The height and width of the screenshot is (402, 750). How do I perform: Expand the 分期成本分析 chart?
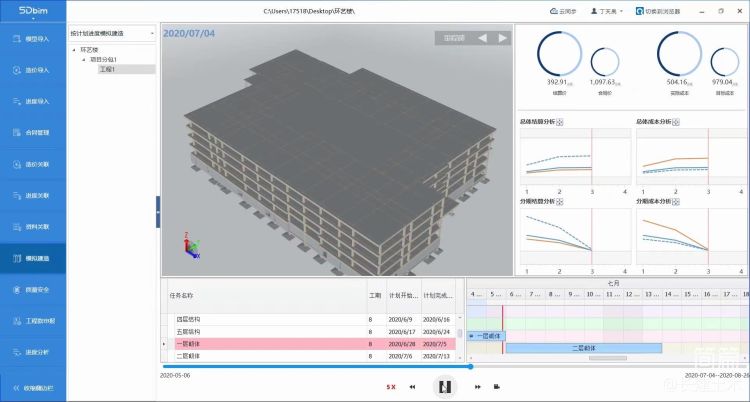678,200
